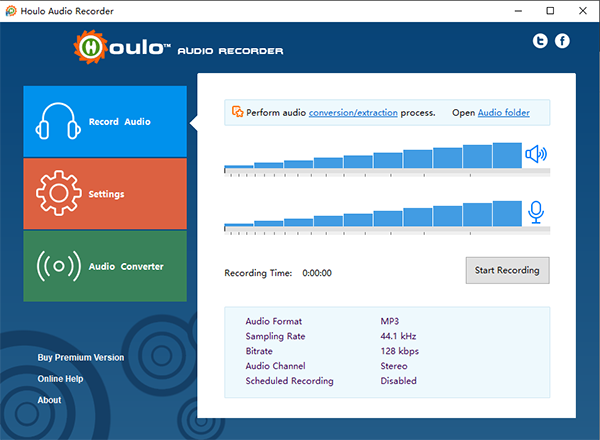Click the 128 kbps bitrate value
Screen dimensions: 600x440
399,351
